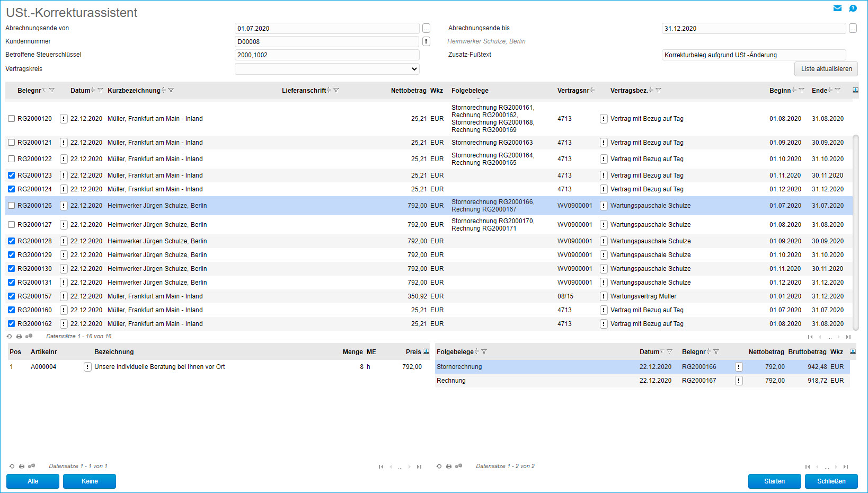Image resolution: width=868 pixels, height=493 pixels.
Task: Select the RG2000130 invoice number text
Action: tap(34, 269)
